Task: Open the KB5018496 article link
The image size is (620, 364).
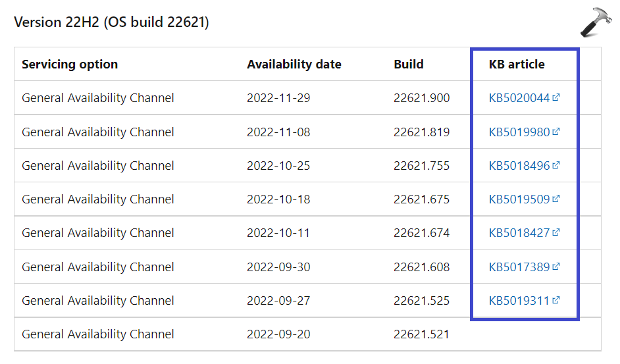Action: pos(519,166)
